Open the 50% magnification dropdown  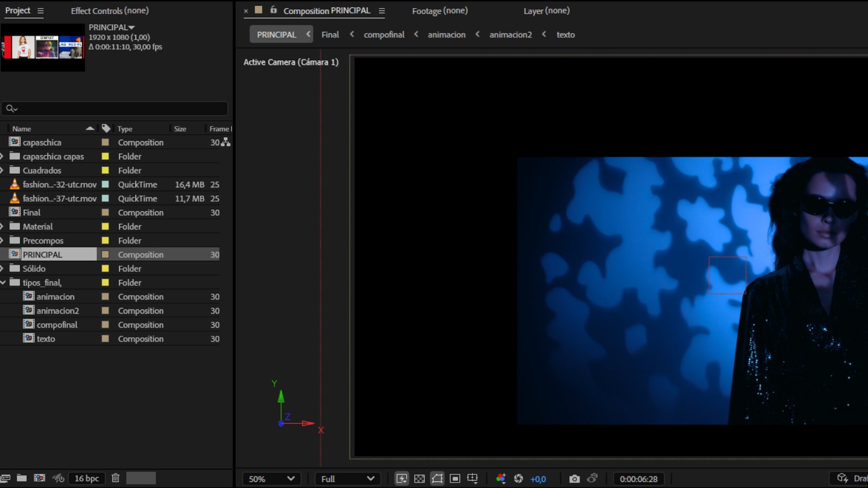pyautogui.click(x=271, y=479)
